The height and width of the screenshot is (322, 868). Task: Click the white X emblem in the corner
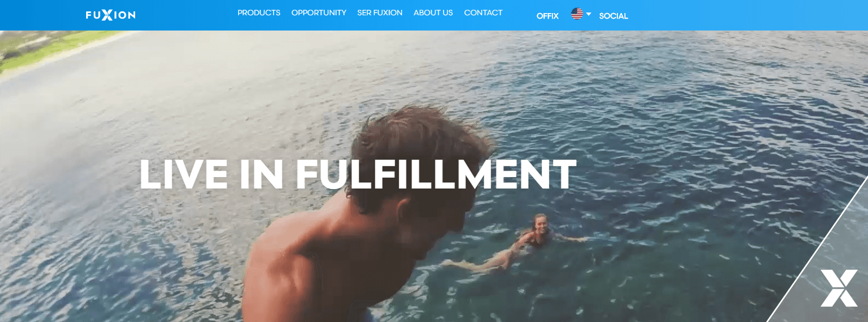839,288
